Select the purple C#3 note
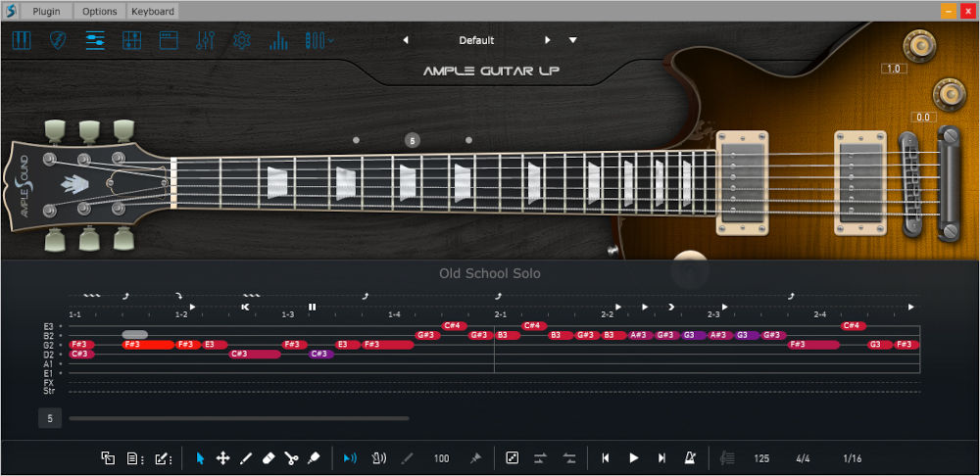 click(321, 354)
